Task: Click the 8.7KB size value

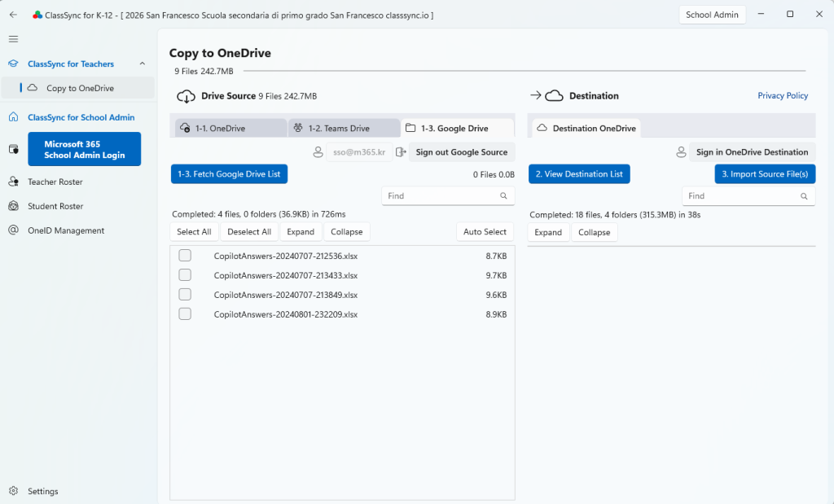Action: [x=496, y=256]
